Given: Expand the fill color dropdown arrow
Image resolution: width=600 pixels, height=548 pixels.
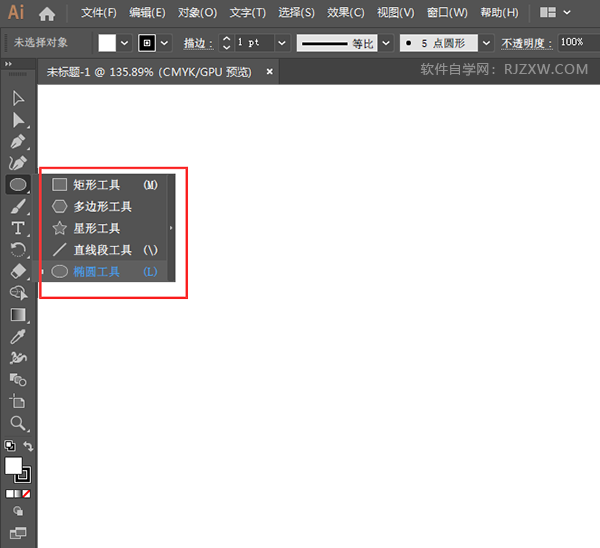Looking at the screenshot, I should 124,43.
